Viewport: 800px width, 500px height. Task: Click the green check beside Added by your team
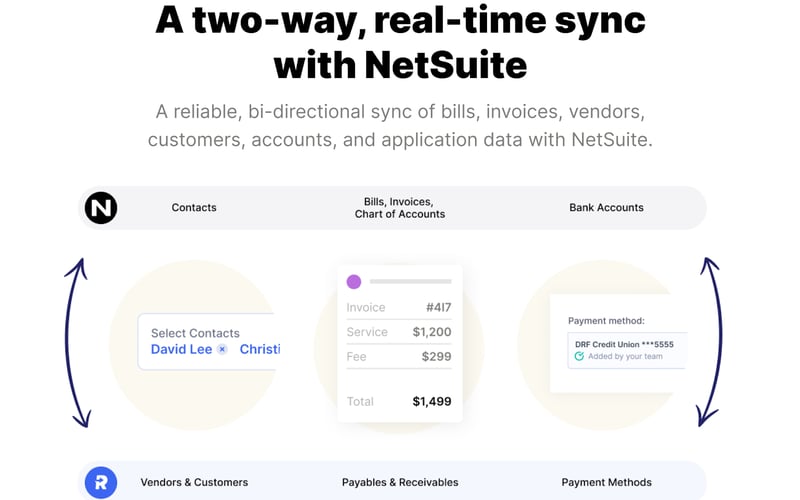coord(579,356)
